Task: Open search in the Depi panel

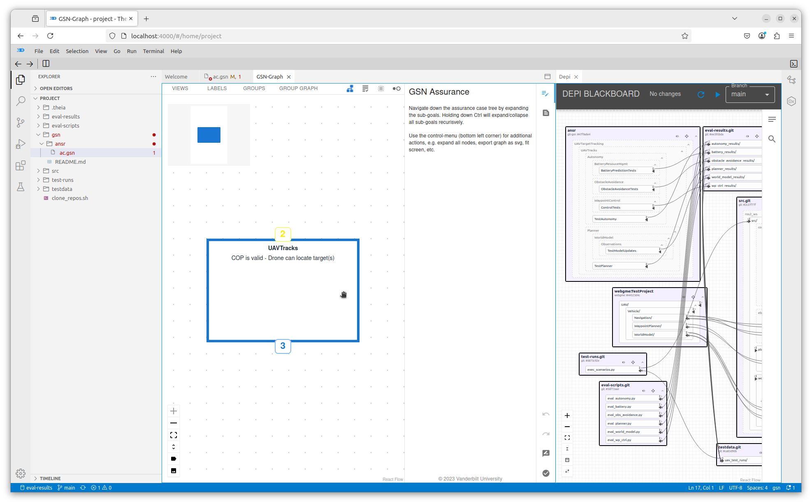Action: 772,139
